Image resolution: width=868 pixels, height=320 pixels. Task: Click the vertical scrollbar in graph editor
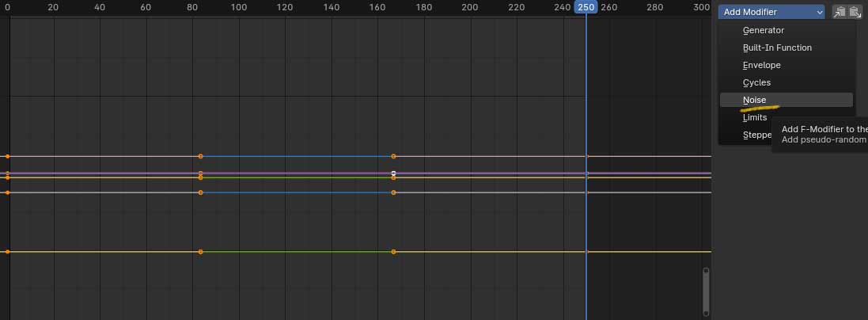click(706, 291)
